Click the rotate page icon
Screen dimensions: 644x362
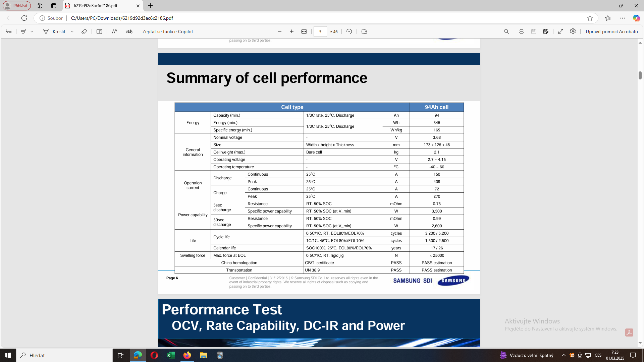click(x=349, y=32)
